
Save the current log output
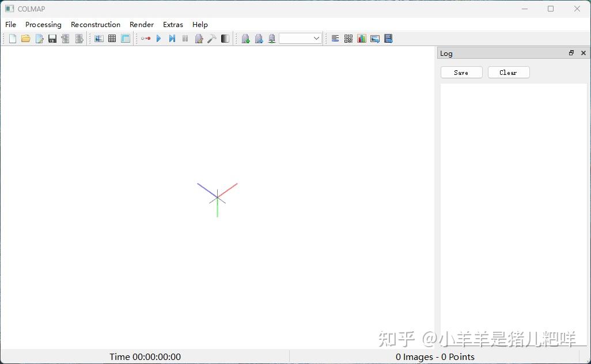[x=461, y=72]
